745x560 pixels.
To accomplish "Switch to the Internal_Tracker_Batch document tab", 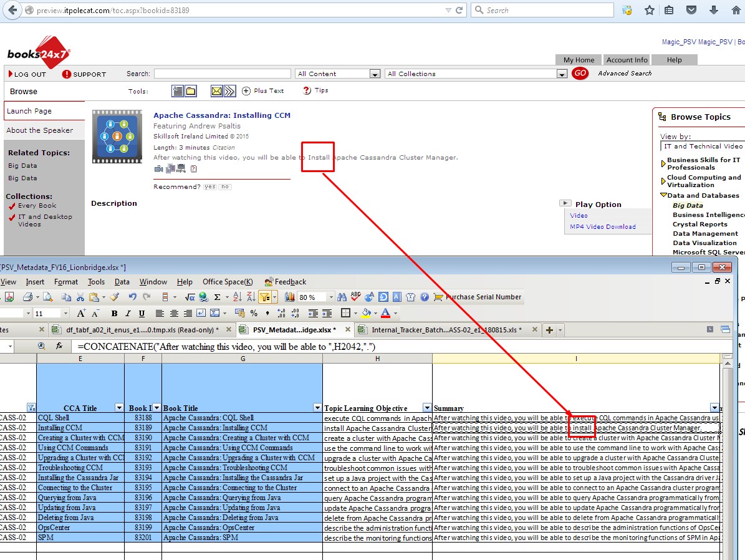I will (446, 330).
